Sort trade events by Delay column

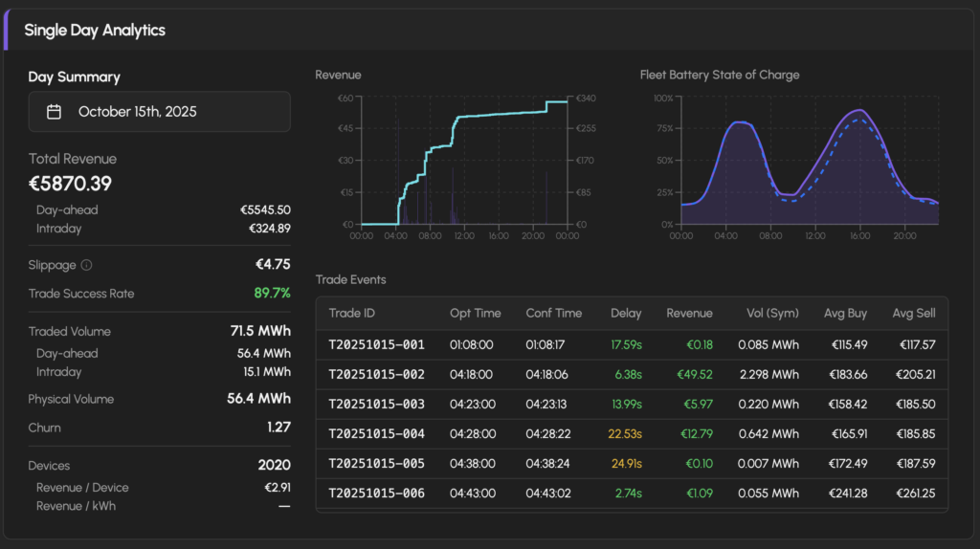click(625, 313)
